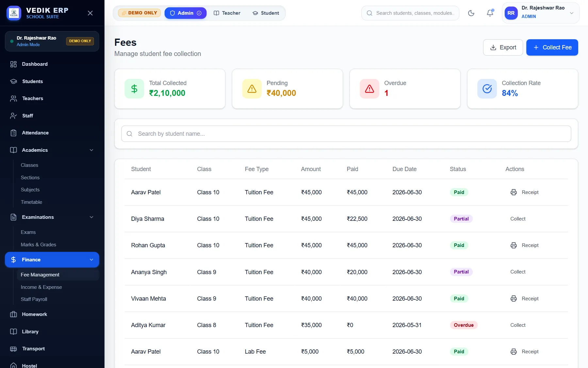This screenshot has width=588, height=368.
Task: Click the Pending warning icon
Action: pos(252,89)
